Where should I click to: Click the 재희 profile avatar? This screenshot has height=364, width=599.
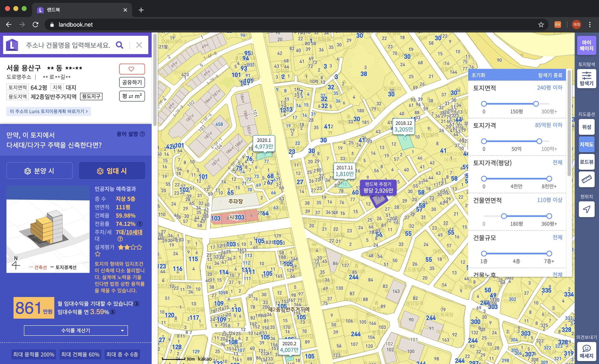[x=576, y=25]
